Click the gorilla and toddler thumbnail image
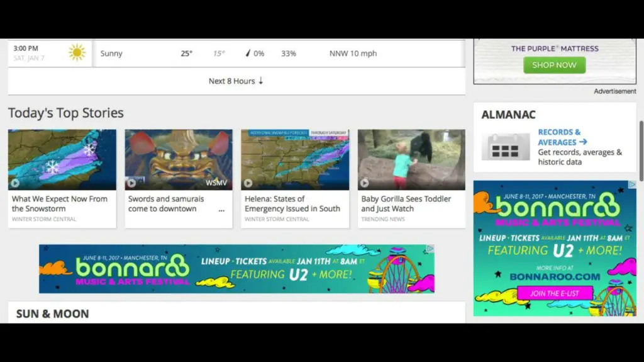This screenshot has height=362, width=644. click(411, 160)
